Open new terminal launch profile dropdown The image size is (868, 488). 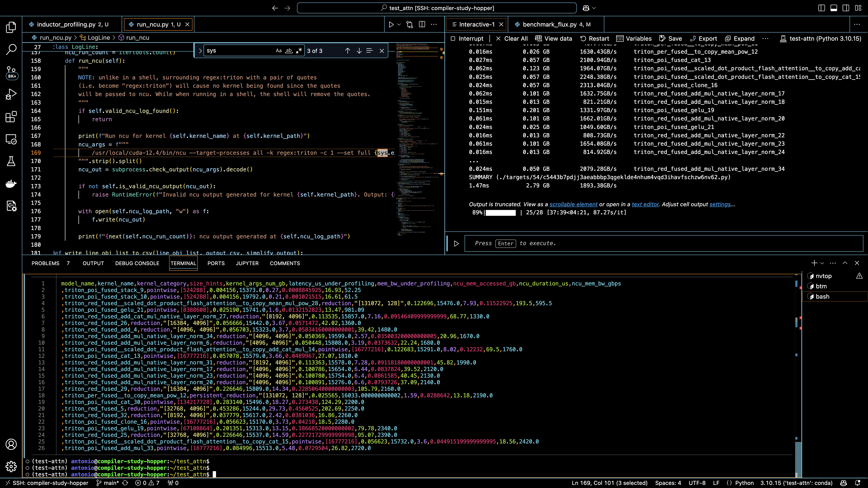822,263
